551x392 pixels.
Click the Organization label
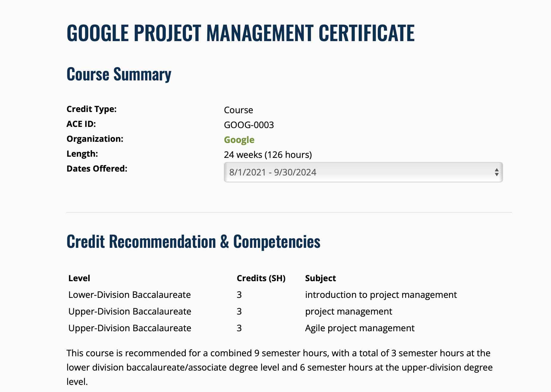[95, 139]
